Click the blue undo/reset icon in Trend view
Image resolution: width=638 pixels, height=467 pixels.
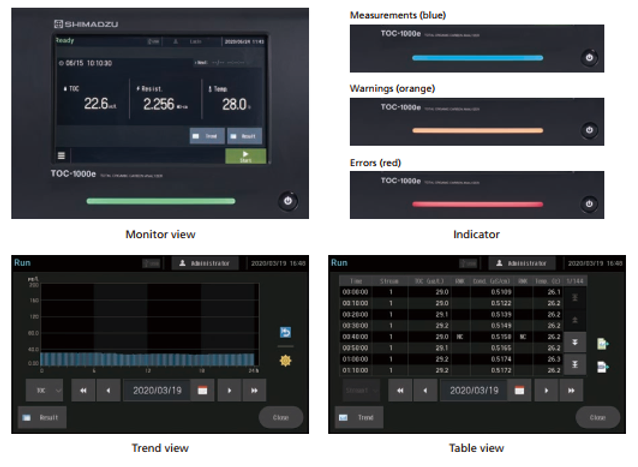tap(286, 332)
